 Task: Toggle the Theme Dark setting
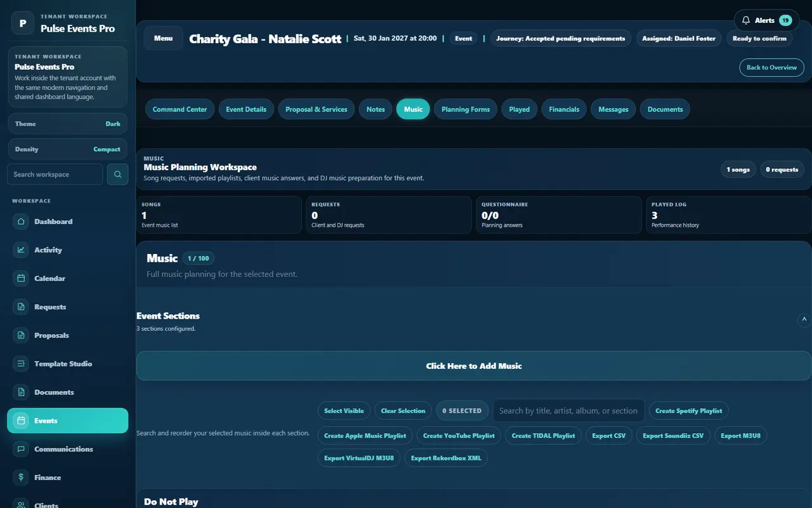[68, 124]
